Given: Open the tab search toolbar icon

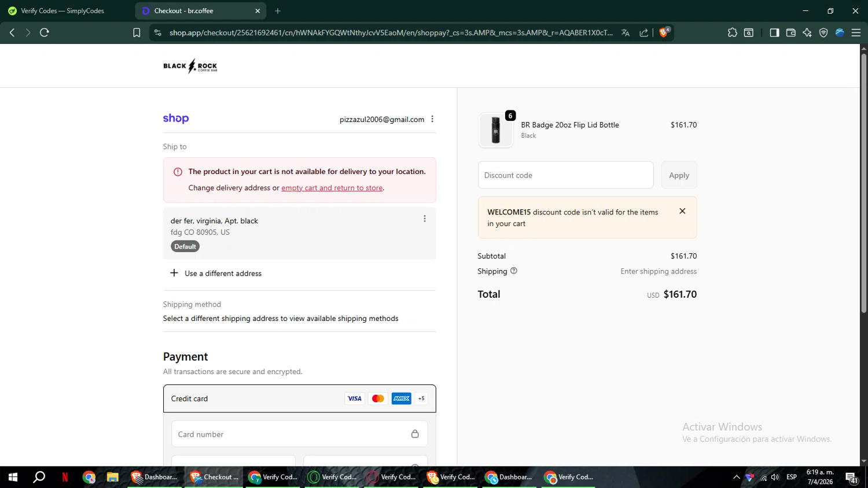Looking at the screenshot, I should pos(749,33).
